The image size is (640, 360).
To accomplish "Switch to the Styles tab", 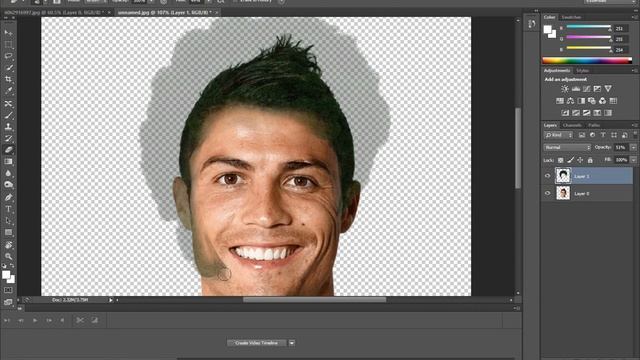I will pos(582,71).
